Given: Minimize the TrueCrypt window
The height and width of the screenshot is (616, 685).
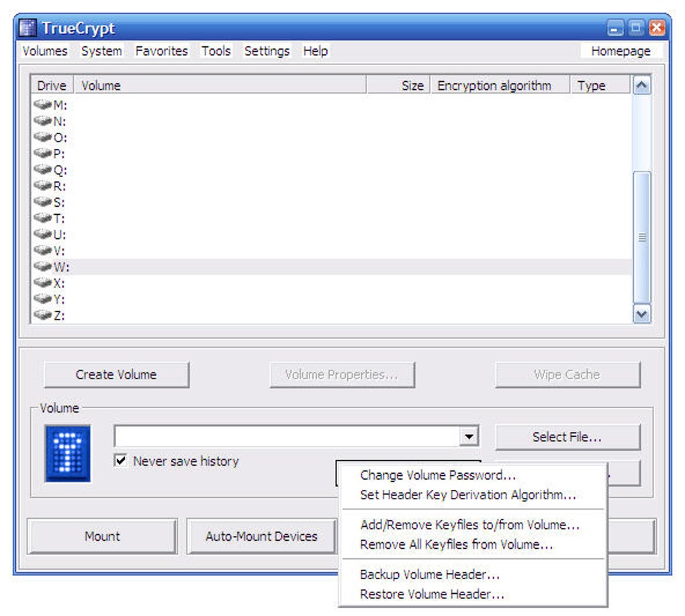Looking at the screenshot, I should pyautogui.click(x=615, y=28).
